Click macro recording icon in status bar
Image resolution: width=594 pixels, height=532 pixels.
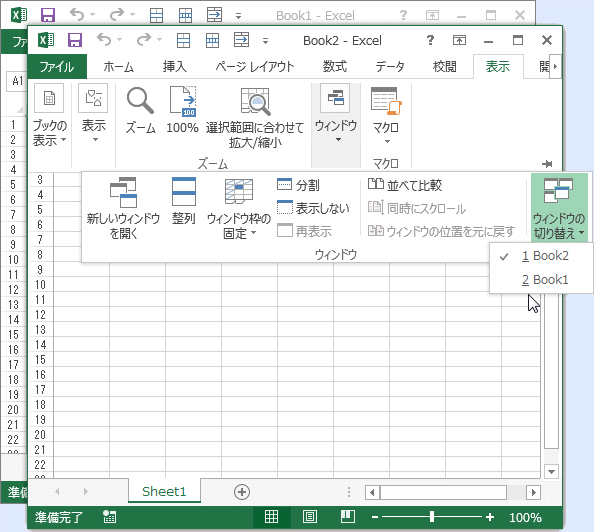(x=109, y=517)
